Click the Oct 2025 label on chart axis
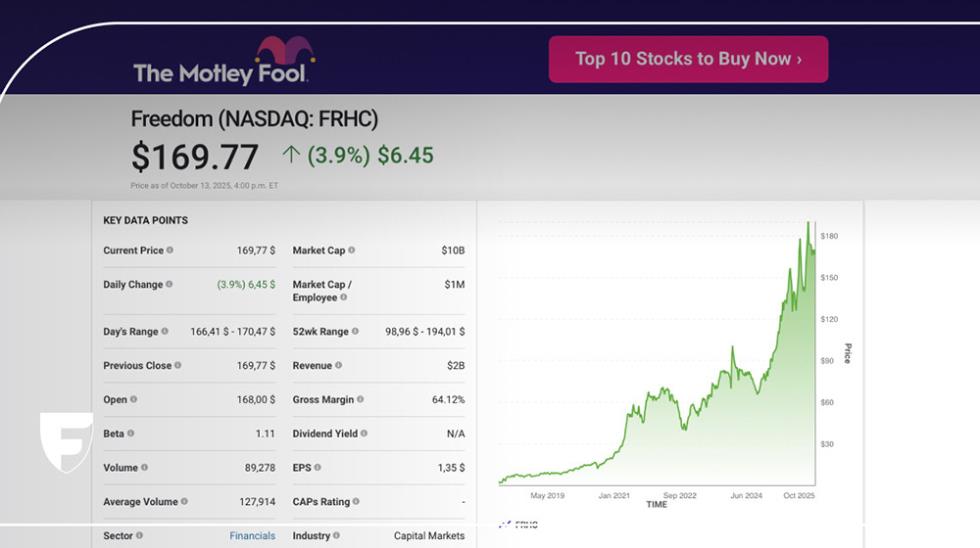 click(x=799, y=495)
